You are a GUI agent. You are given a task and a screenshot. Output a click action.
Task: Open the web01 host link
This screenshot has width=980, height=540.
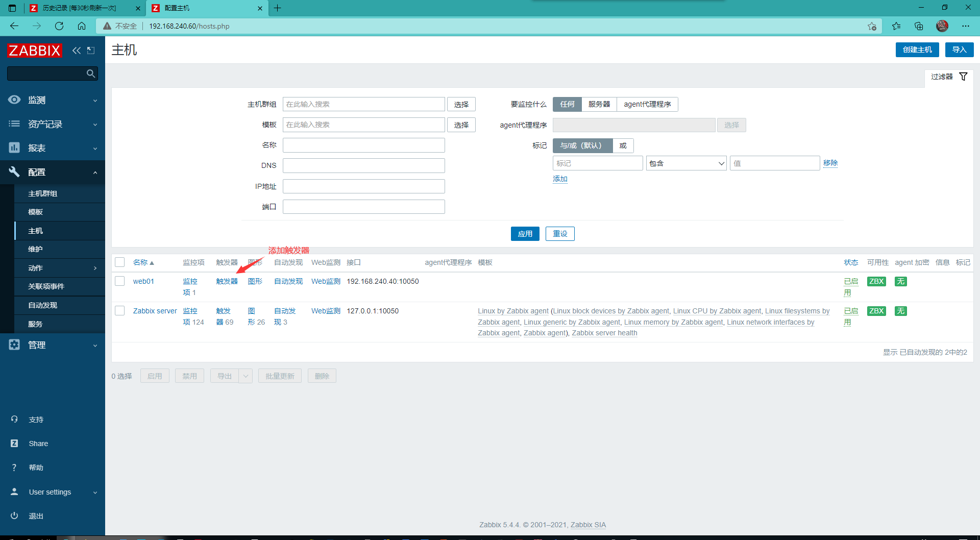(143, 281)
